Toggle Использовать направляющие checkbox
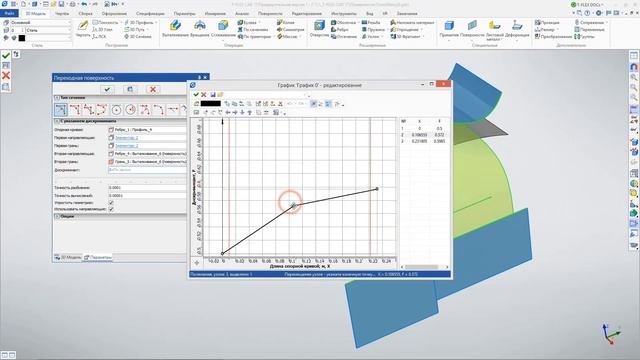The image size is (640, 360). pyautogui.click(x=111, y=209)
